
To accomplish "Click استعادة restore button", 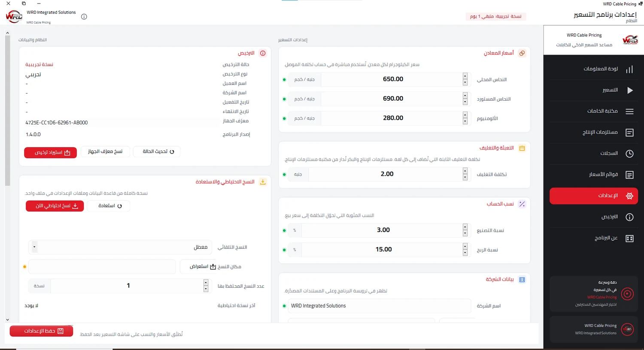I will (x=109, y=206).
